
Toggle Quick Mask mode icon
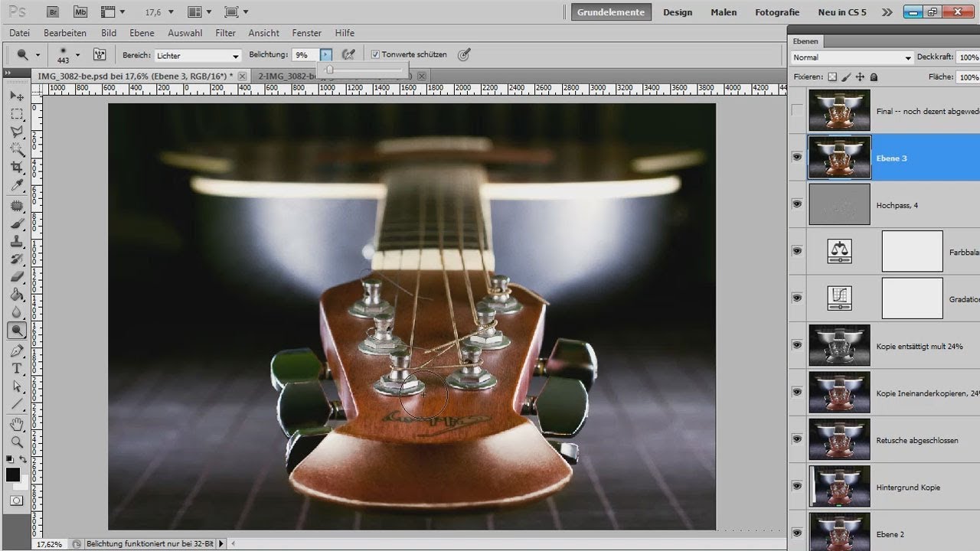(17, 500)
